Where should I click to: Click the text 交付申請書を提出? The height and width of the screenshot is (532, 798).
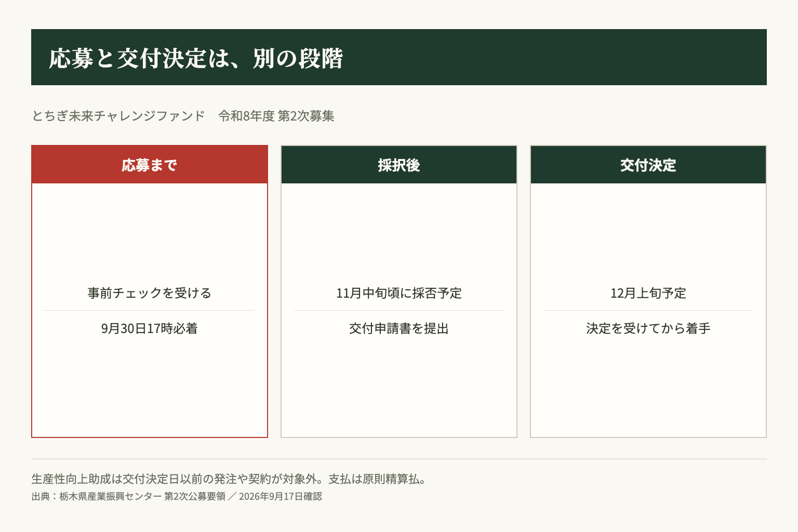[399, 328]
